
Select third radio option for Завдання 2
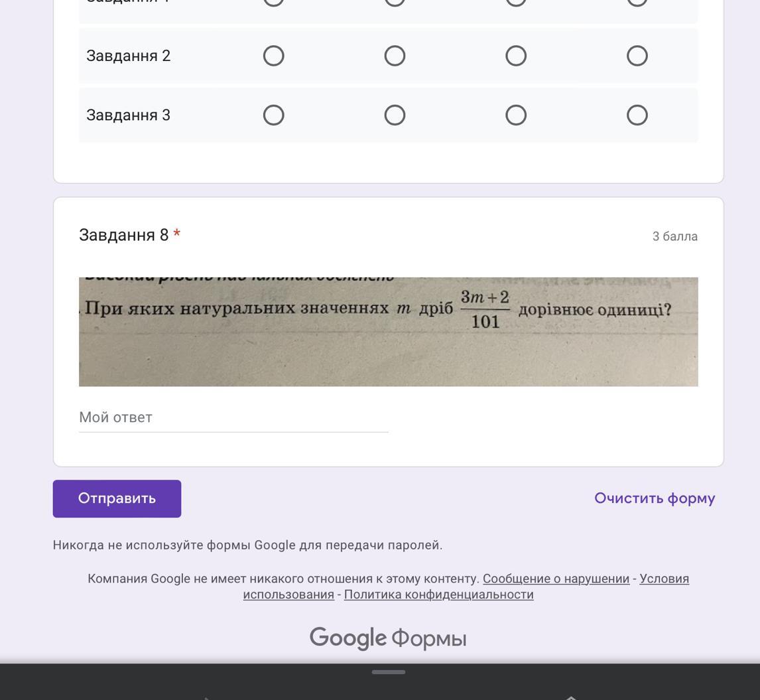[516, 56]
